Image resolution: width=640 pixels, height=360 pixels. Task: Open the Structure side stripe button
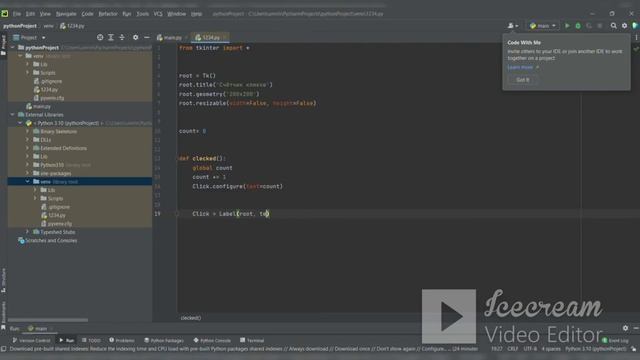pos(4,280)
